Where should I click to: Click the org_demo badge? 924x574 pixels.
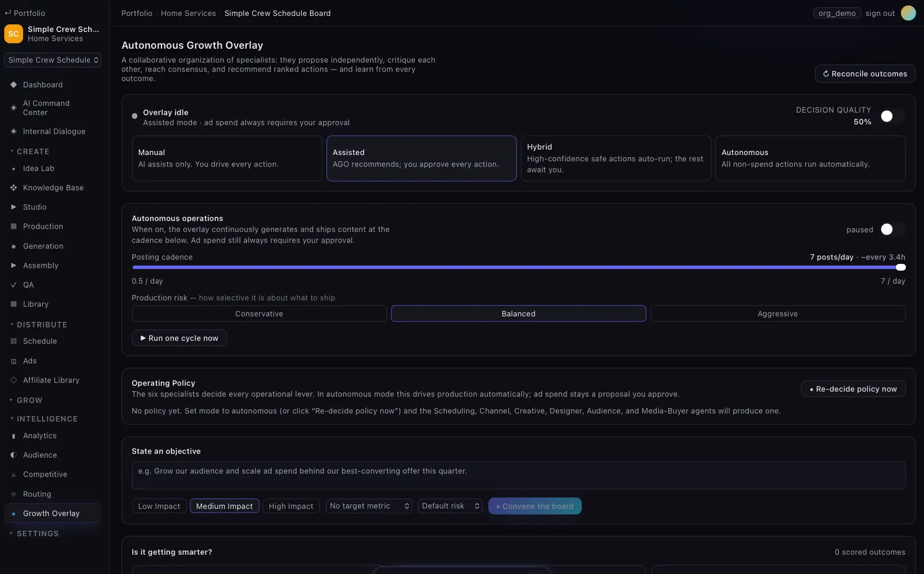coord(837,13)
